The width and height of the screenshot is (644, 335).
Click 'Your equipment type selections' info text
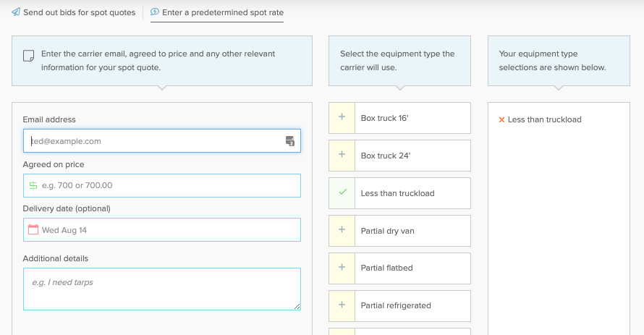(552, 61)
